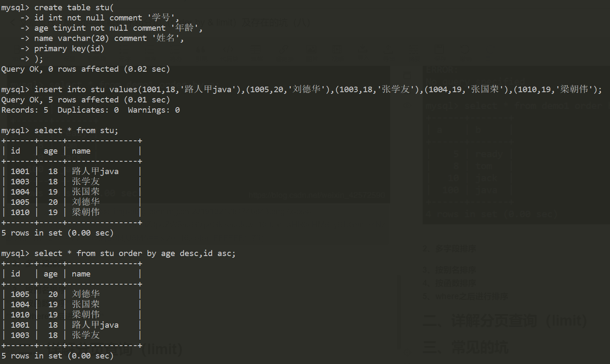Click 'age' header in the unsorted result table

point(50,151)
